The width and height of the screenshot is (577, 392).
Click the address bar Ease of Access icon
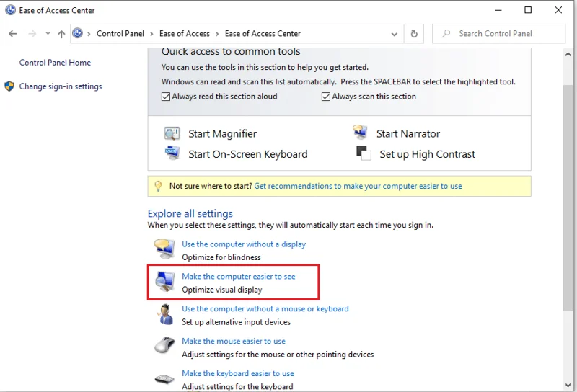77,33
